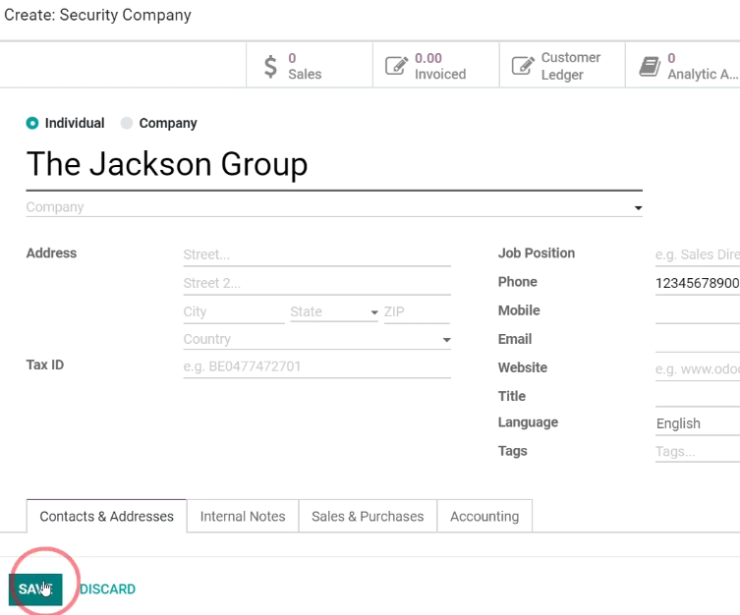Click the Phone field with 12345678900

click(698, 283)
